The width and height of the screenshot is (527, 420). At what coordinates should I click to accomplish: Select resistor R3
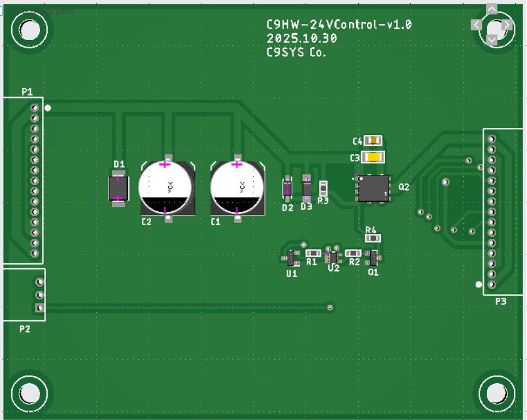(323, 187)
